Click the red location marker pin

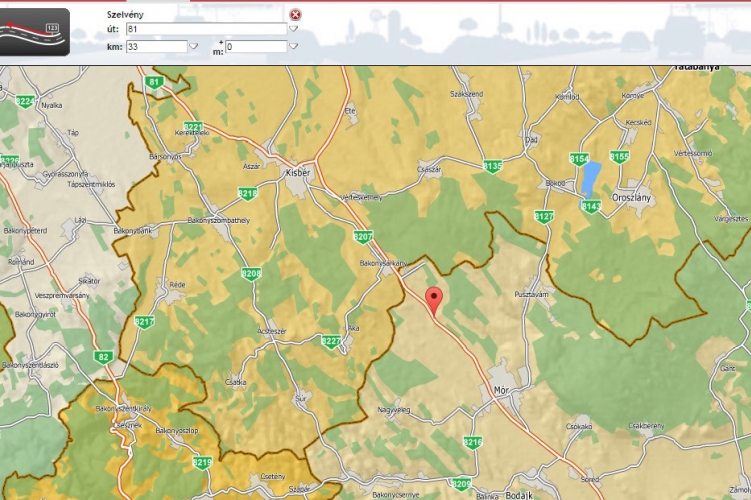tap(434, 298)
